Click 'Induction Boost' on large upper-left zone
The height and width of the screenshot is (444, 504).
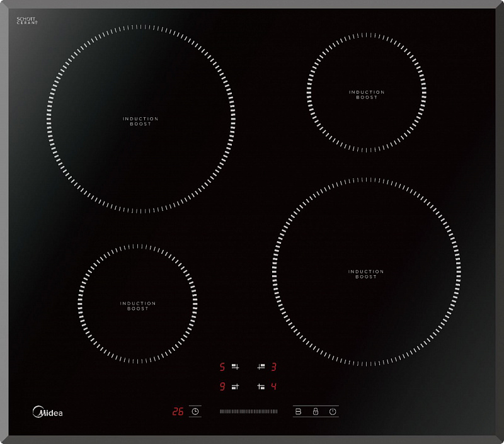140,121
